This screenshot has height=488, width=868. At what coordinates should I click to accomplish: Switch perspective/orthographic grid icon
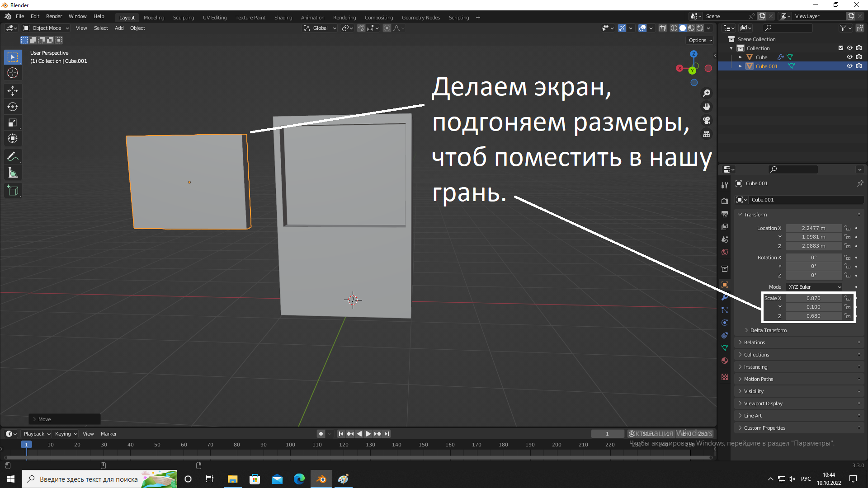707,134
